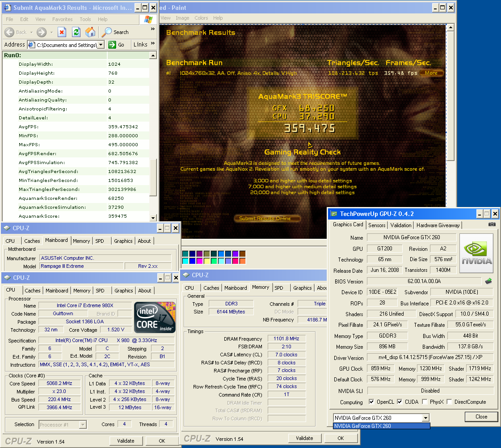
Task: Check the PhysX checkbox
Action: coord(425,402)
